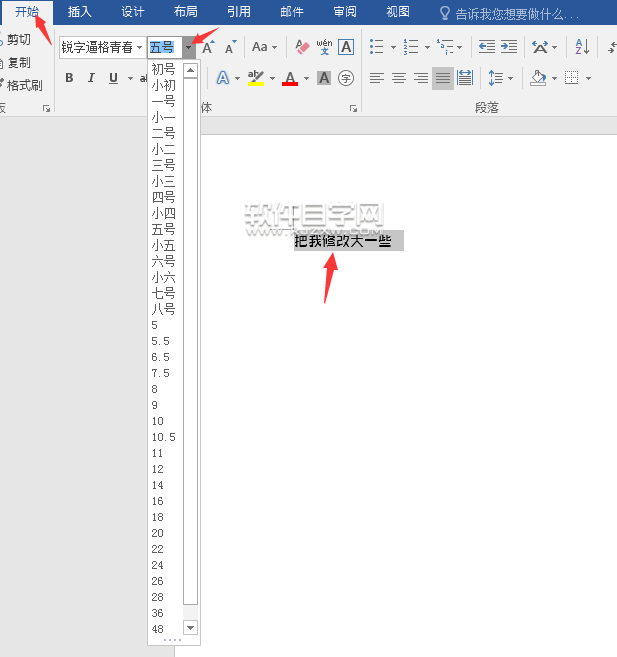Center the text

(x=399, y=78)
